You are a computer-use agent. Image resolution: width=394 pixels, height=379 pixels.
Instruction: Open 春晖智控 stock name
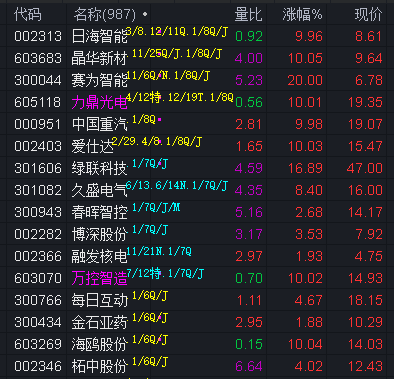100,212
